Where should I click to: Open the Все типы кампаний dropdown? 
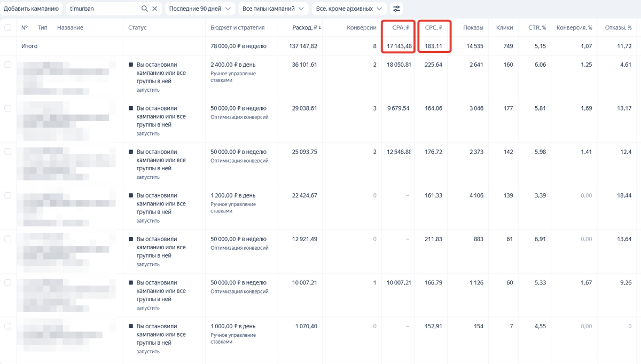(273, 9)
